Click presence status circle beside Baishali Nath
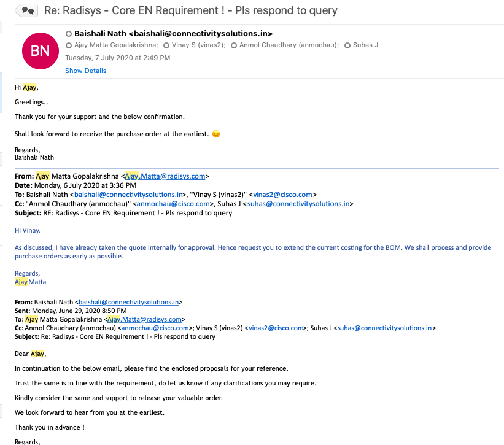 click(x=68, y=34)
